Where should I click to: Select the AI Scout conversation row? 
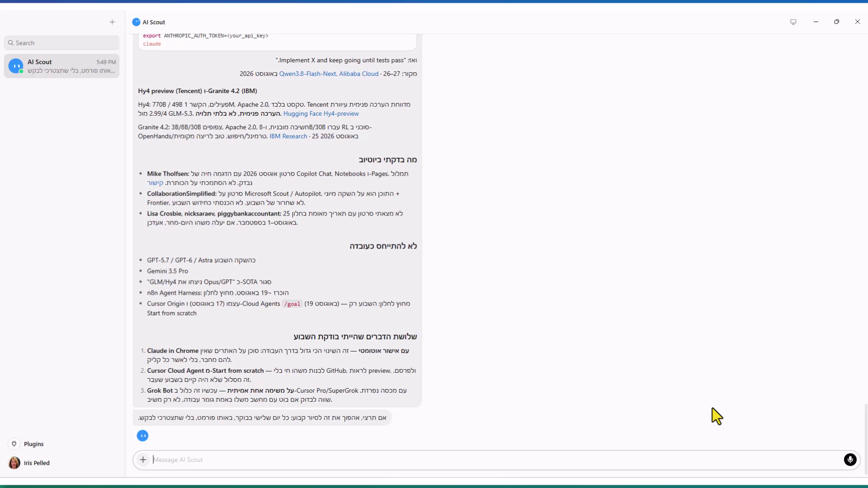[62, 66]
